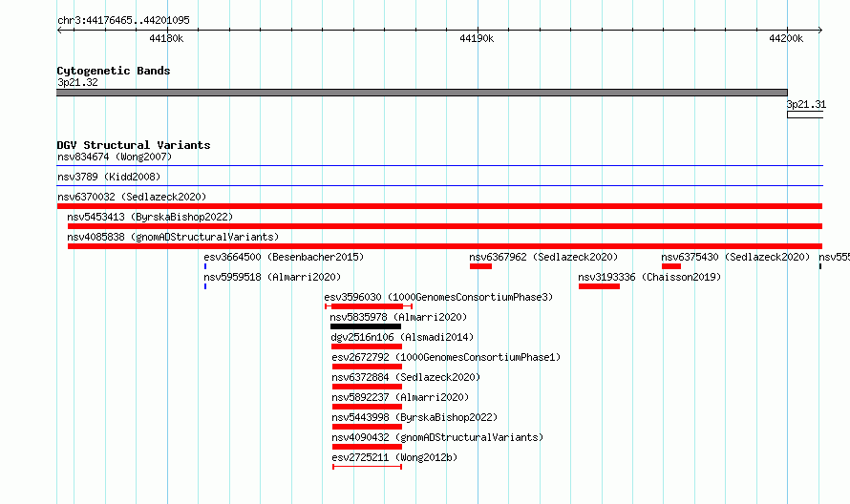The width and height of the screenshot is (850, 504).
Task: Click the red bar under nsv4085838
Action: click(x=445, y=246)
